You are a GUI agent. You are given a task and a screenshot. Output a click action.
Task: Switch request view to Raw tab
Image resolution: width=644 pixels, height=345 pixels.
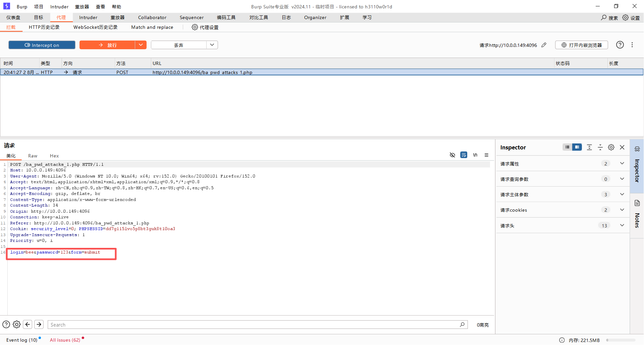(x=33, y=156)
